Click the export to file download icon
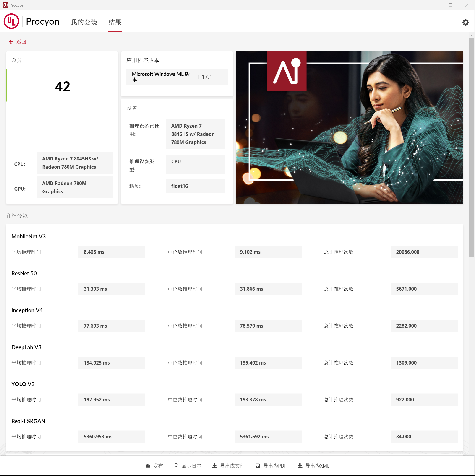 (215, 466)
